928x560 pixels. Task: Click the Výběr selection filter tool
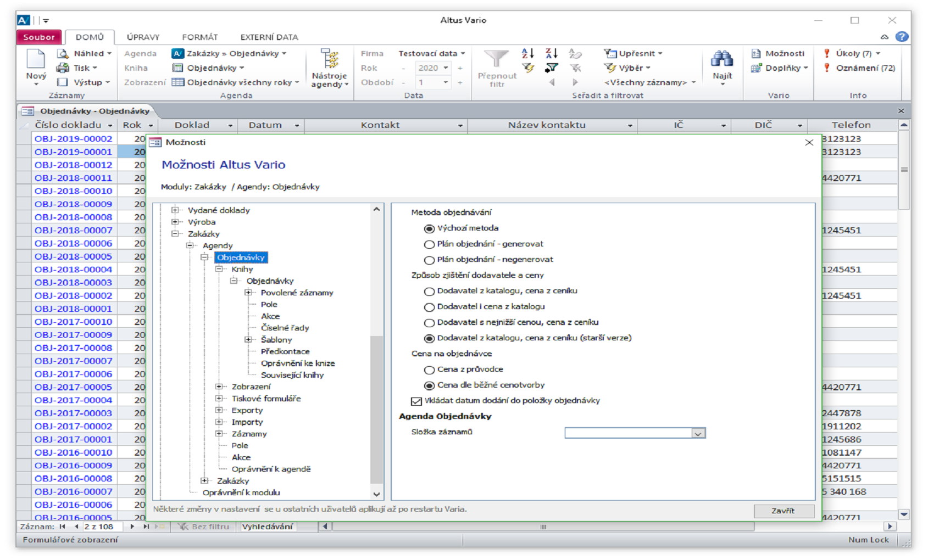pyautogui.click(x=627, y=68)
